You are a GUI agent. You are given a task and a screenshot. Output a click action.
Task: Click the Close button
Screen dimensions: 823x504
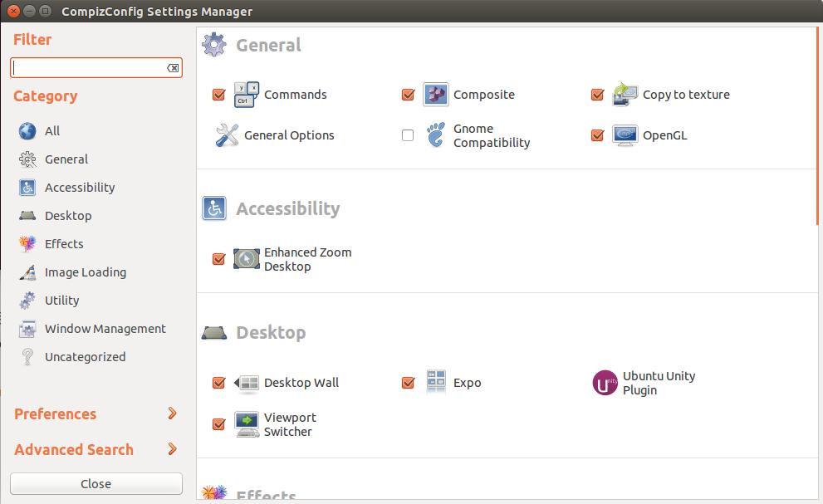click(96, 483)
